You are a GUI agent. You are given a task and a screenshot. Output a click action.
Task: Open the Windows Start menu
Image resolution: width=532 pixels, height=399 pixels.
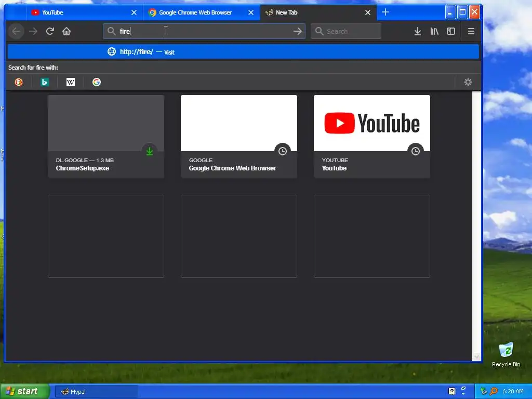pos(24,392)
